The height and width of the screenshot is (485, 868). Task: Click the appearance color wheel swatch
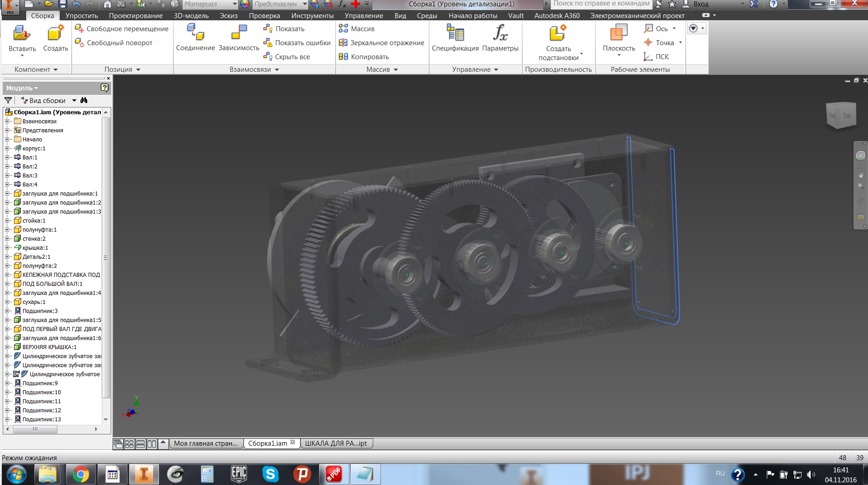pos(245,4)
